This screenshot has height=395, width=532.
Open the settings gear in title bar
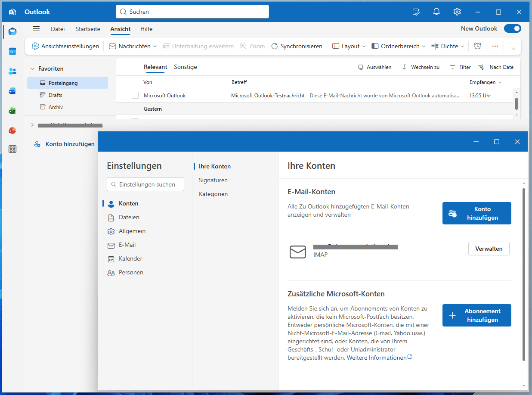pos(457,12)
